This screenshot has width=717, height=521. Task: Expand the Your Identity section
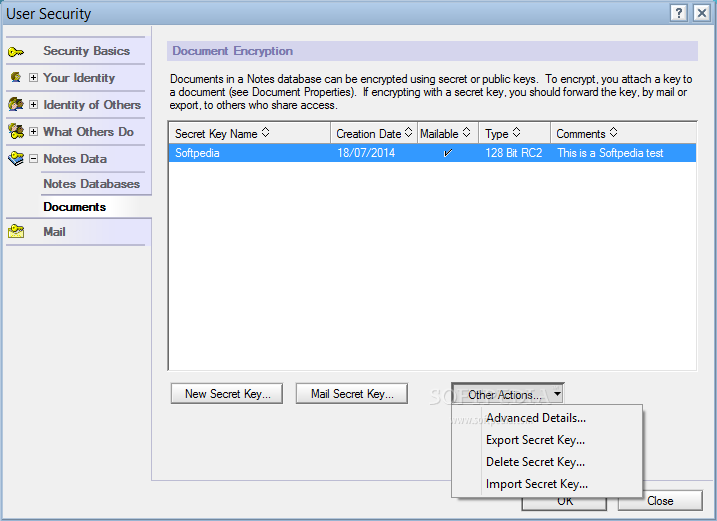point(33,77)
